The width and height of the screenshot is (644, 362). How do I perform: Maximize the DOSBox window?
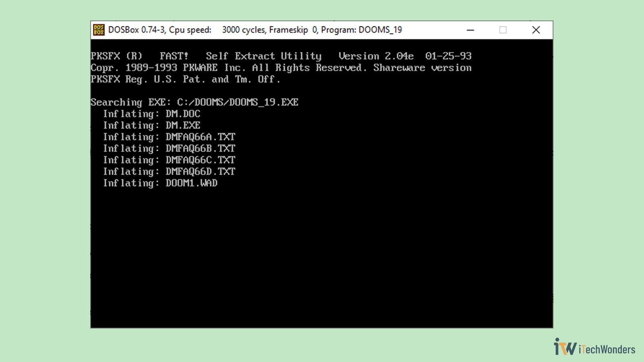pos(503,30)
